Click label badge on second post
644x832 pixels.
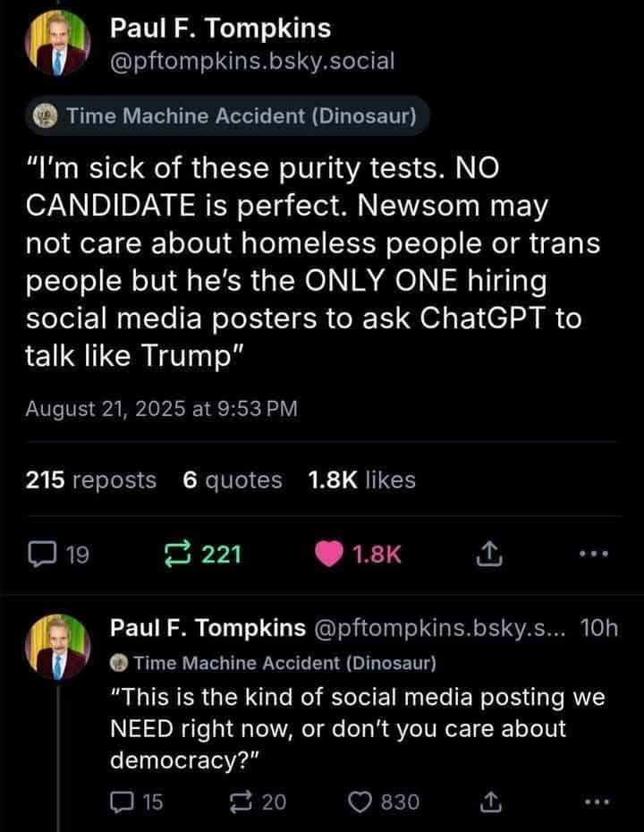(x=273, y=663)
